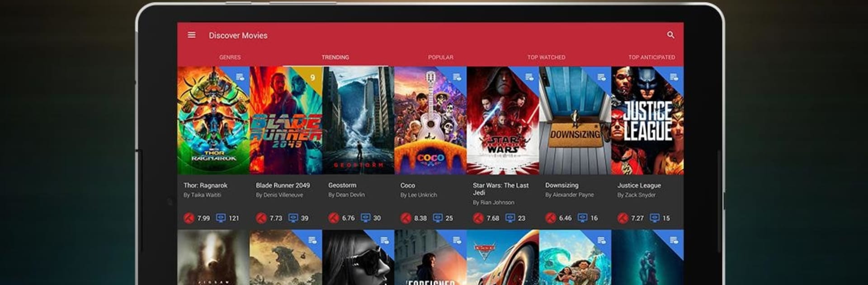Tap the list corner badge on Justice League
Screen dimensions: 868x285
[x=674, y=77]
